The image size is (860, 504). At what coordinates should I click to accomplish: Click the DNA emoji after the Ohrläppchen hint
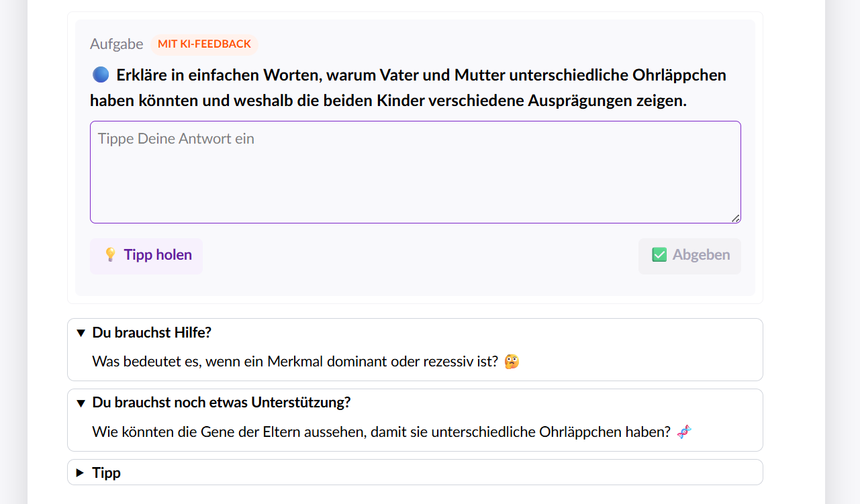click(x=683, y=432)
